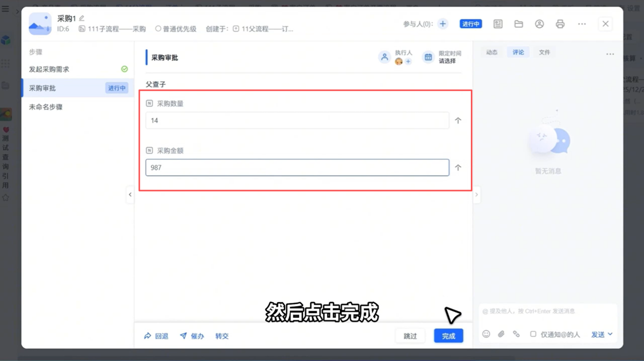
Task: Click the edit pencil beside 采购1 title
Action: [82, 18]
